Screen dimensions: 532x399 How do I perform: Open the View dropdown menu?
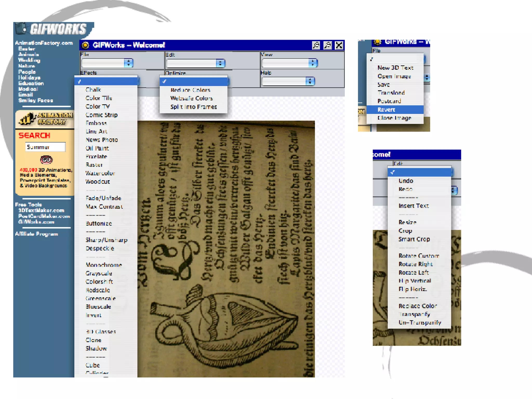click(289, 63)
